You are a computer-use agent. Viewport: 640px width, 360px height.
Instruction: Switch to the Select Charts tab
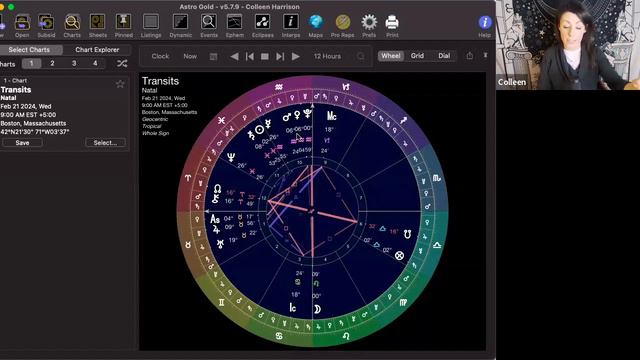(x=29, y=50)
